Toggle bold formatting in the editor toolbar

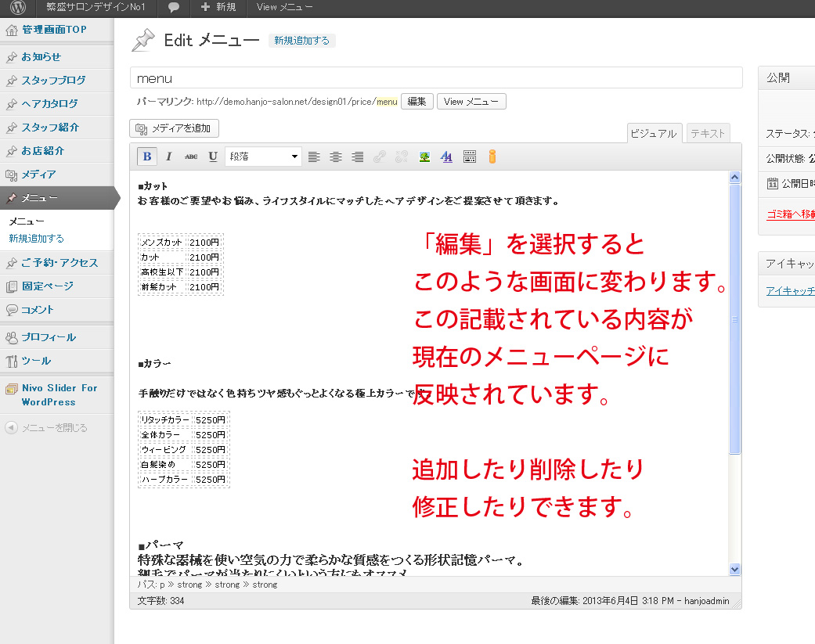[146, 157]
